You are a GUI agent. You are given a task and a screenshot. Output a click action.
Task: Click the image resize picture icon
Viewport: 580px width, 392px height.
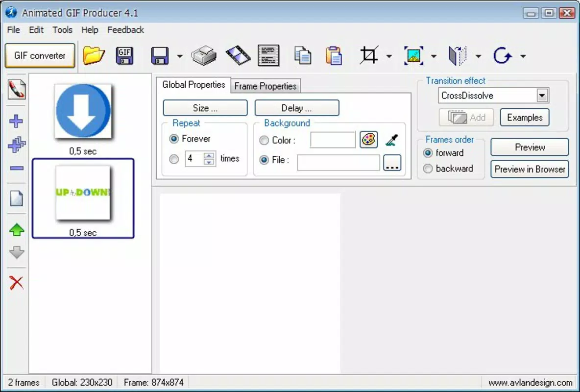click(x=413, y=56)
